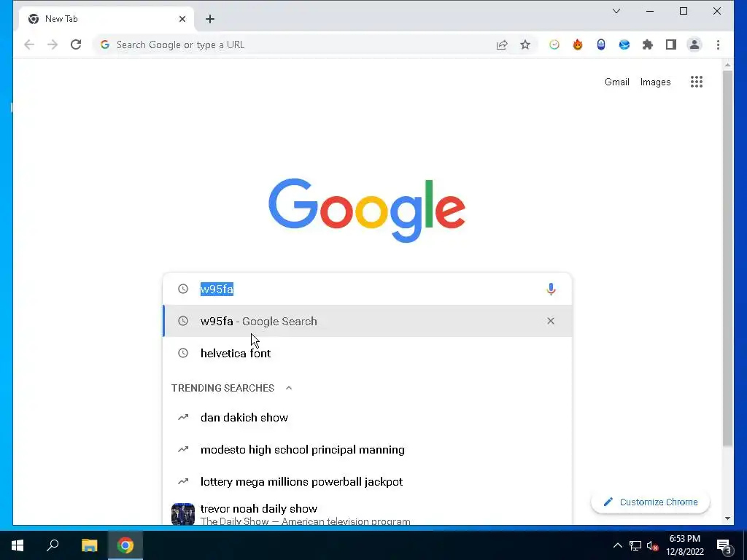Open Images link
The image size is (747, 560).
tap(655, 82)
